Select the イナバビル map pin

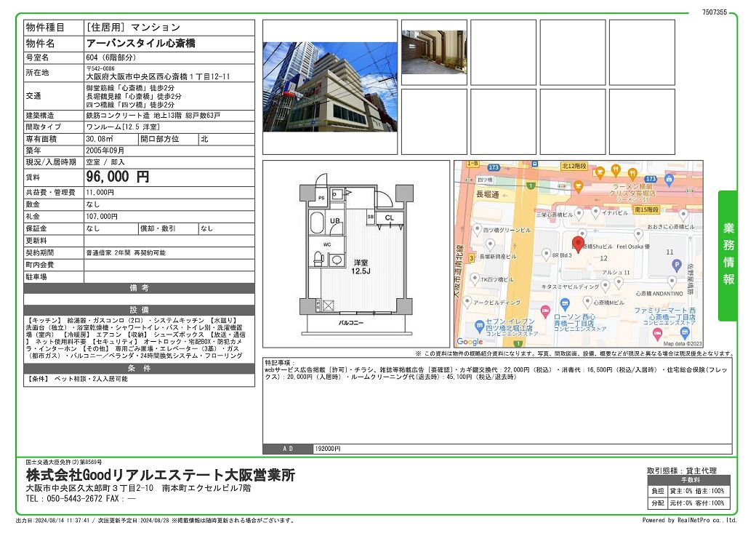(595, 212)
